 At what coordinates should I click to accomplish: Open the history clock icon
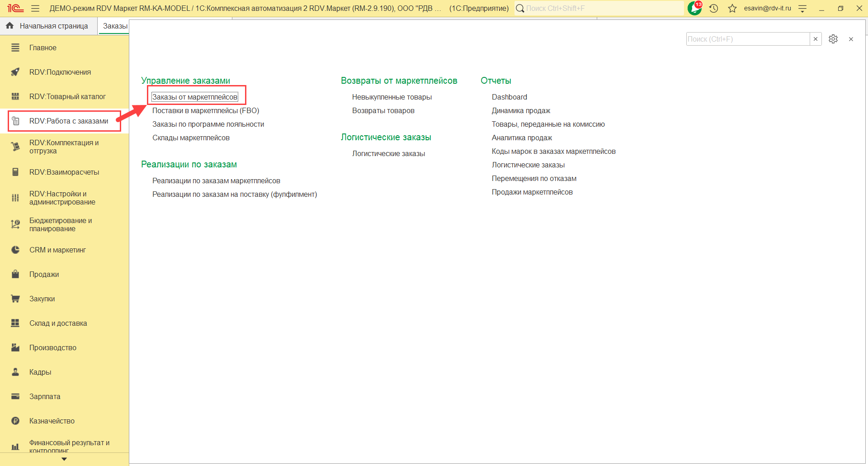pyautogui.click(x=714, y=9)
